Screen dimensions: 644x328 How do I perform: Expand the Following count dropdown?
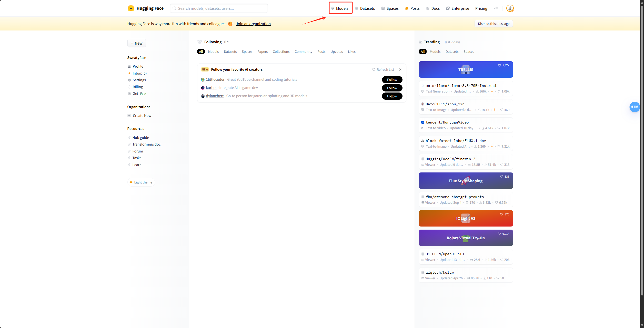click(x=227, y=42)
